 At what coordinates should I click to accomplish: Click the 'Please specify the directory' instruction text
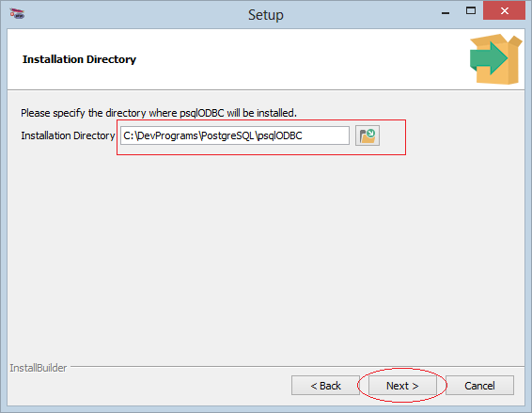click(x=159, y=113)
